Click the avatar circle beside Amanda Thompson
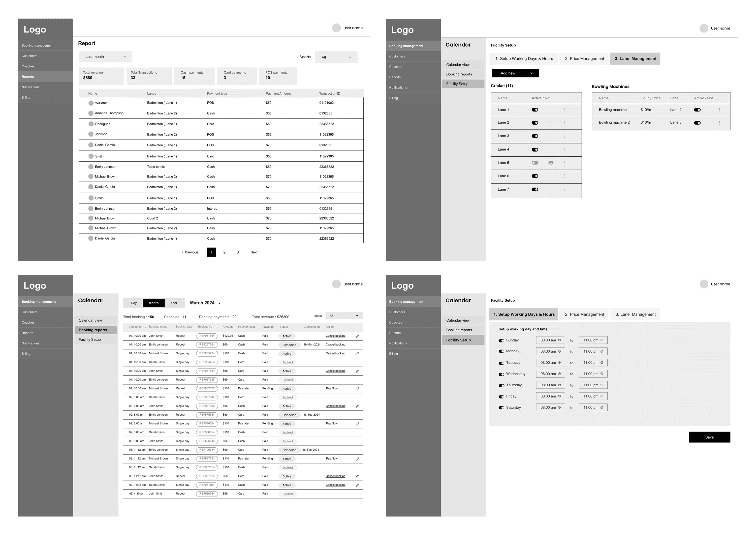The image size is (756, 544). [x=91, y=113]
